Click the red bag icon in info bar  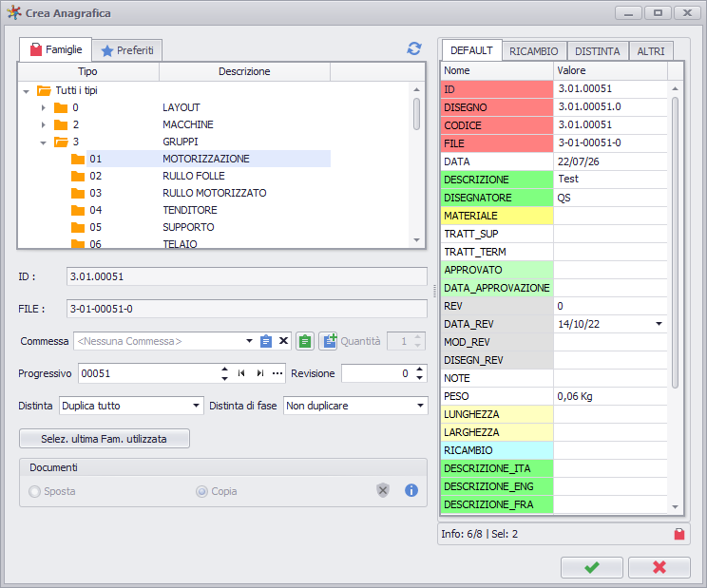point(679,534)
